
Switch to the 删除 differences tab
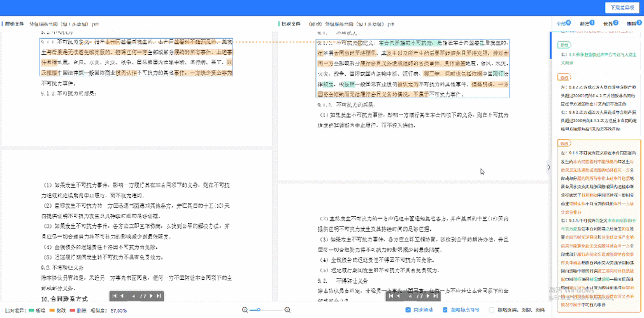634,24
